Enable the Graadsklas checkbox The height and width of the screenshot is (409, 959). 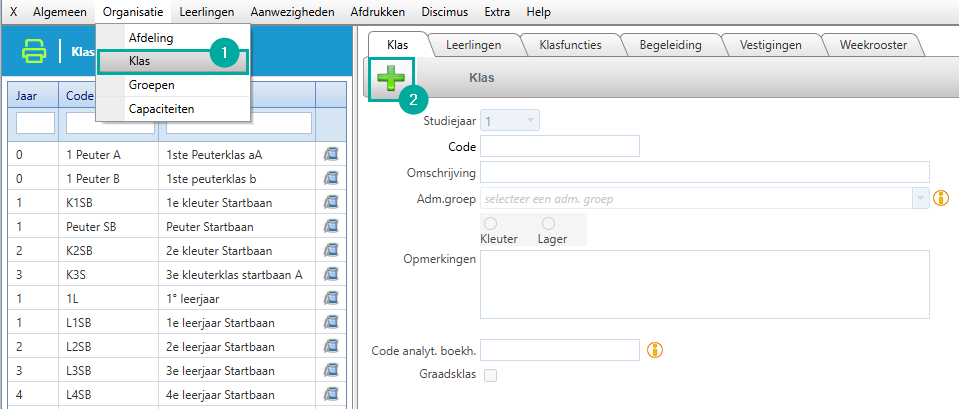491,375
